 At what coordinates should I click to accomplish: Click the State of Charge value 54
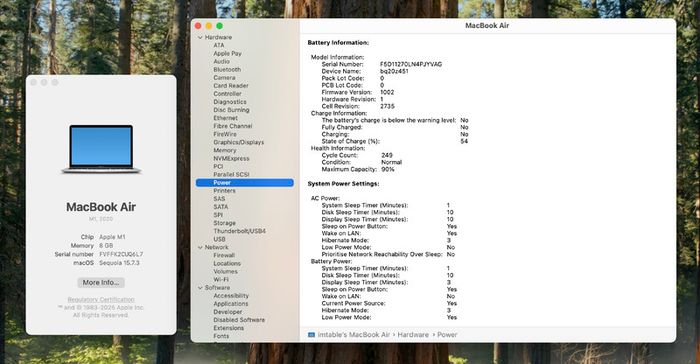point(464,142)
